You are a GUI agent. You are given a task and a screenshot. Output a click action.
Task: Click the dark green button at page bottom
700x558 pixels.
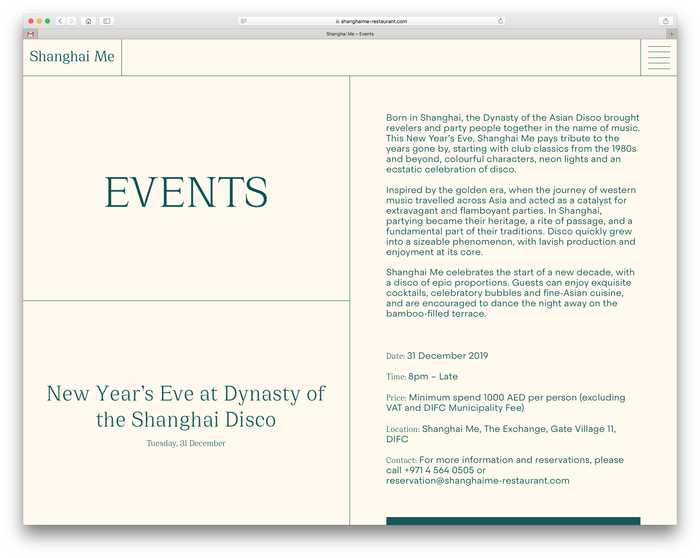(x=513, y=521)
